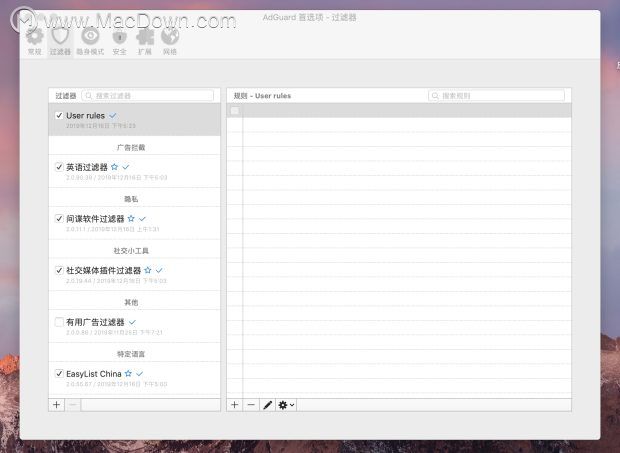The width and height of the screenshot is (620, 453).
Task: Select the User rules filter row
Action: [134, 119]
